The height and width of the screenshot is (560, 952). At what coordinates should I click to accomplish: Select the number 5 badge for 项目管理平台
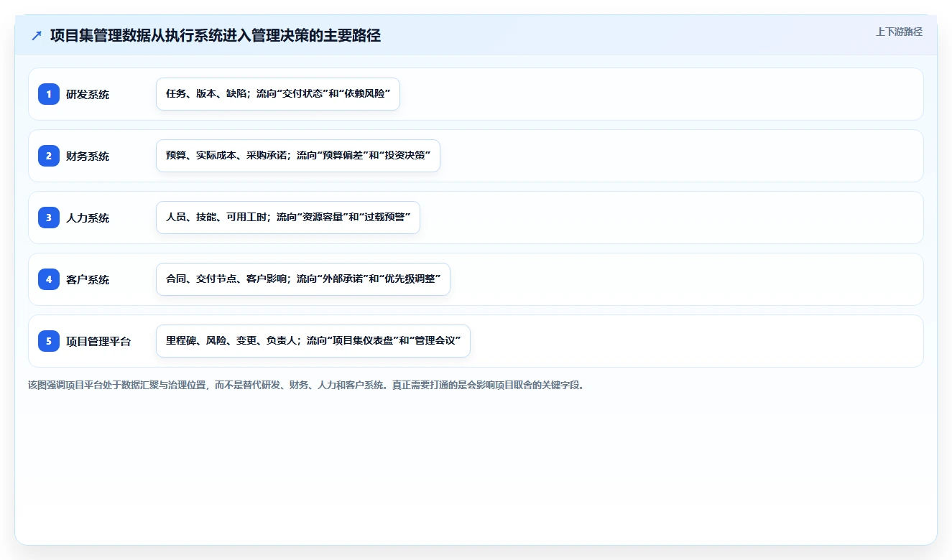tap(49, 341)
